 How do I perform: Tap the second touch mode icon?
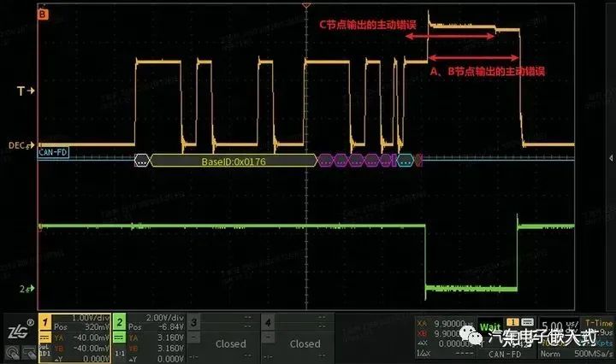(x=29, y=353)
